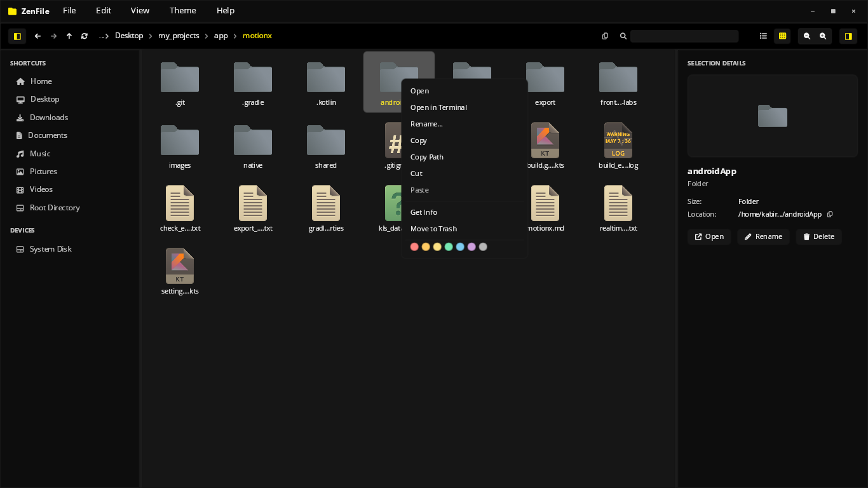
Task: Select the export folder
Action: [x=545, y=83]
